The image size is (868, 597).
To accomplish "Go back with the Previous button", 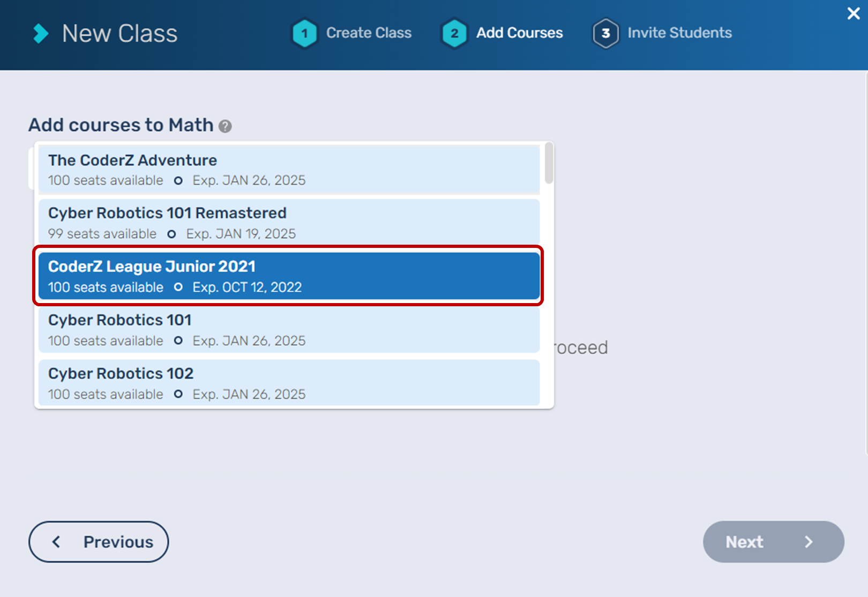I will (x=99, y=542).
